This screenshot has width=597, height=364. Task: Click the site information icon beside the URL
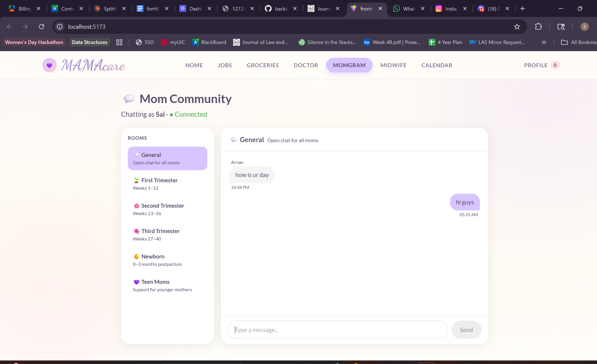tap(60, 27)
